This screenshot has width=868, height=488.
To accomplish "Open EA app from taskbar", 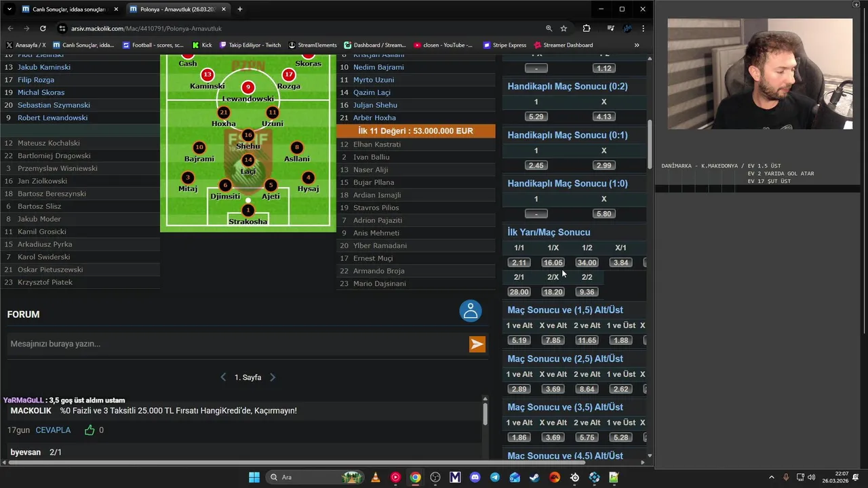I will (555, 477).
